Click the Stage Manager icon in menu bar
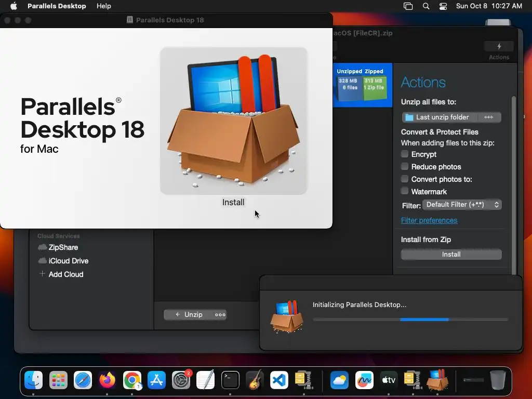 pos(408,6)
